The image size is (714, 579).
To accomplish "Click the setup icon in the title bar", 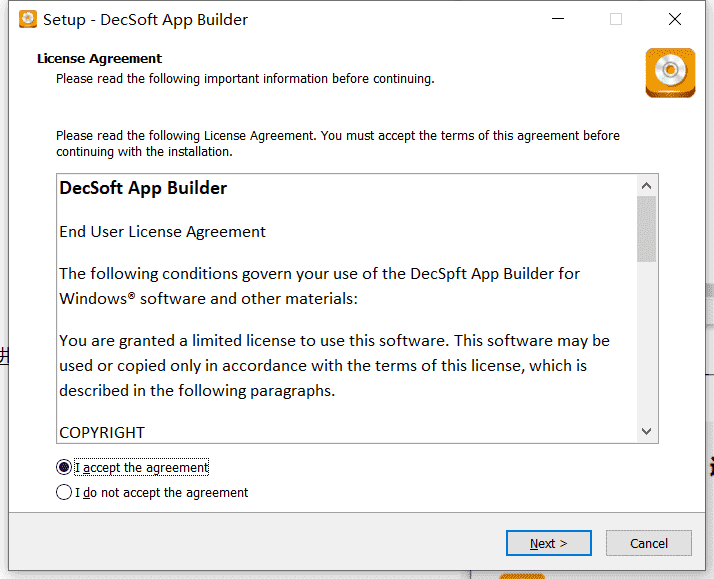I will coord(28,20).
